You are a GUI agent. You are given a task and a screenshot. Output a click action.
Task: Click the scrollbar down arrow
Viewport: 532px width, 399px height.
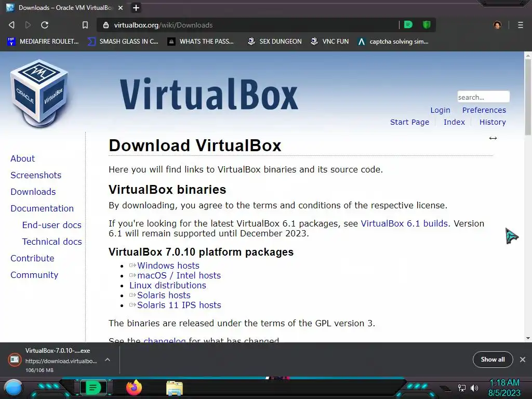(x=528, y=338)
